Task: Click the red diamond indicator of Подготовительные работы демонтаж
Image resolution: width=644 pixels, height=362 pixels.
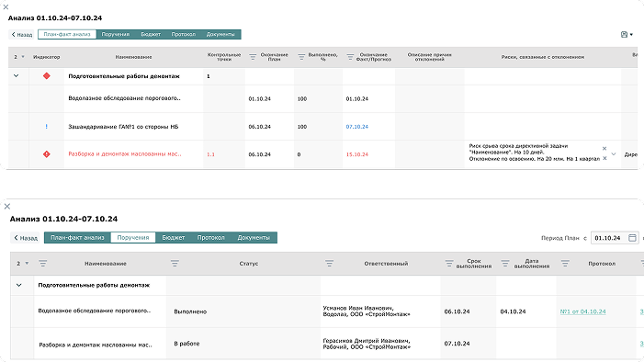Action: pyautogui.click(x=47, y=76)
